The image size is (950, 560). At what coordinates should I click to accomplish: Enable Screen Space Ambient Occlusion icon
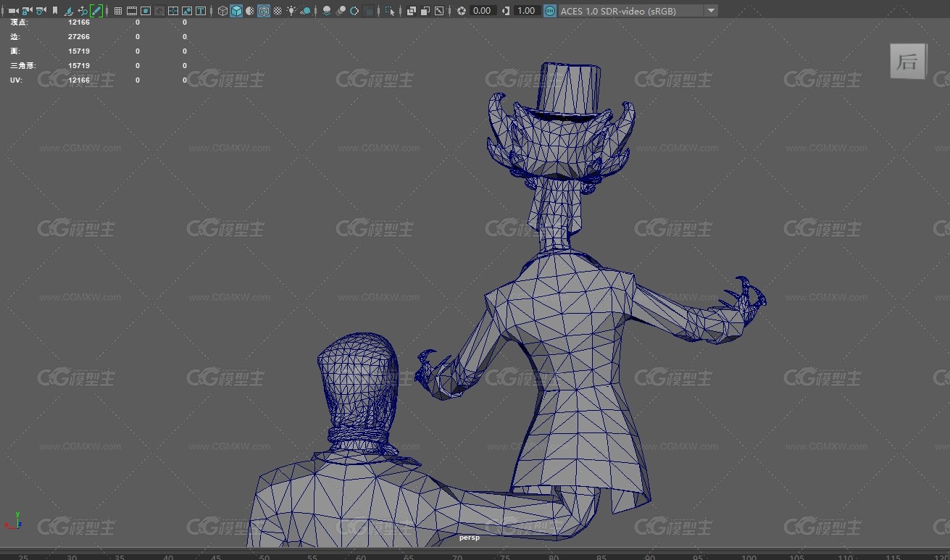pos(327,11)
